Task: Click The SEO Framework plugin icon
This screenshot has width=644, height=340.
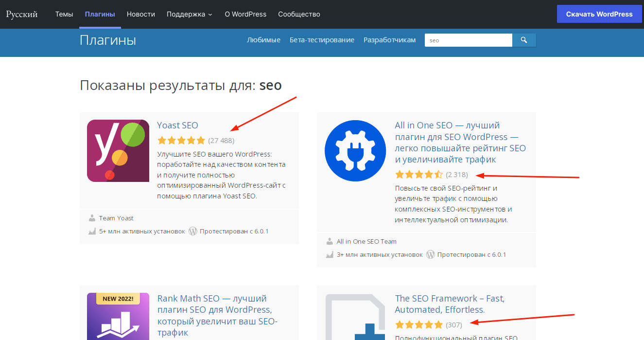Action: click(x=355, y=317)
